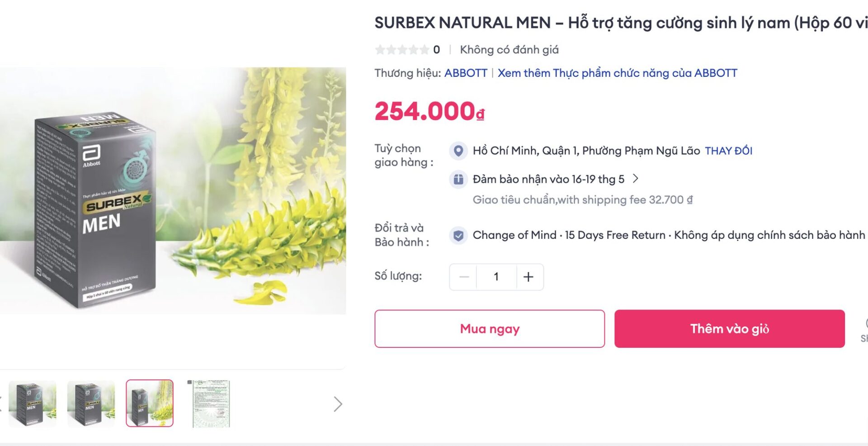Click the fifth rating star
Viewport: 868px width, 446px height.
click(425, 50)
